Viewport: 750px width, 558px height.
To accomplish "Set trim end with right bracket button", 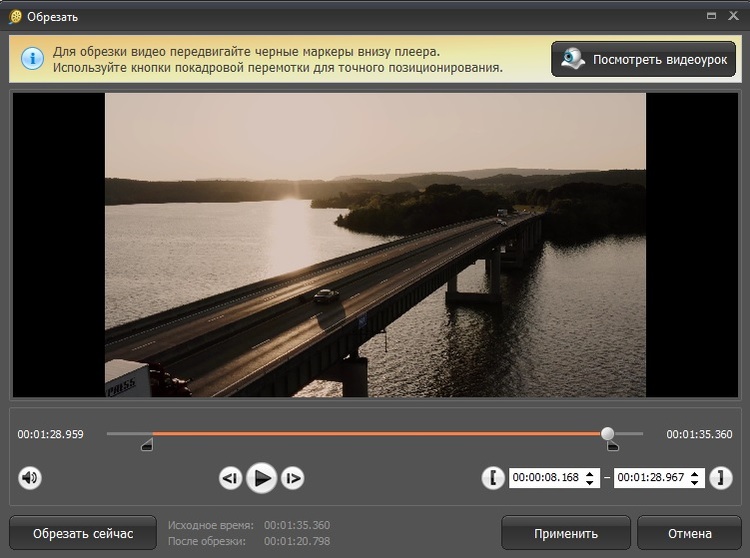I will 721,478.
